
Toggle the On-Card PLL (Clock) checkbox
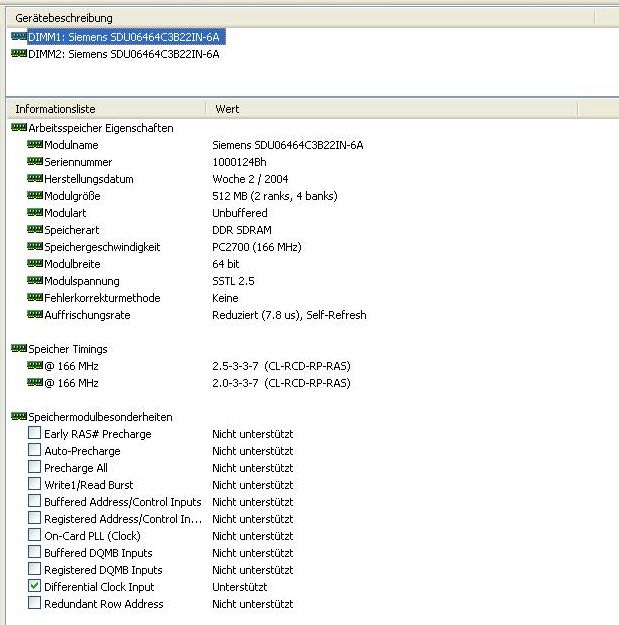coord(34,535)
